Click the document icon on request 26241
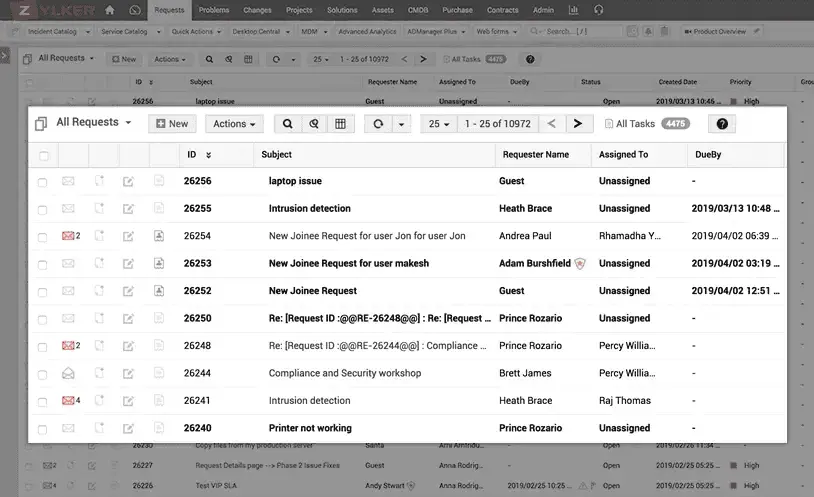 click(159, 400)
